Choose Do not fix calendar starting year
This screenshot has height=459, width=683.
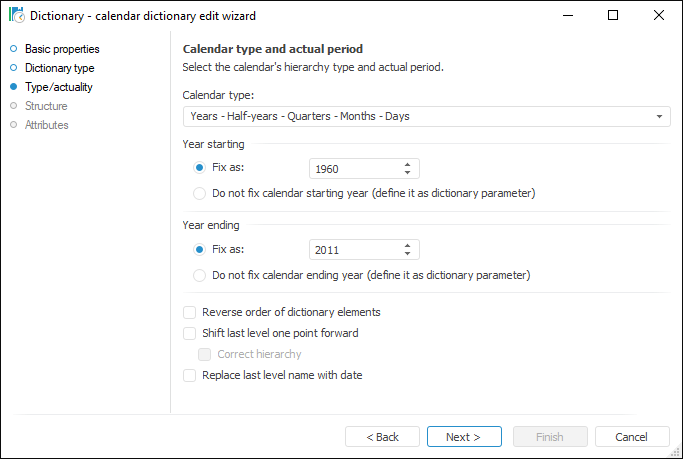tap(200, 193)
